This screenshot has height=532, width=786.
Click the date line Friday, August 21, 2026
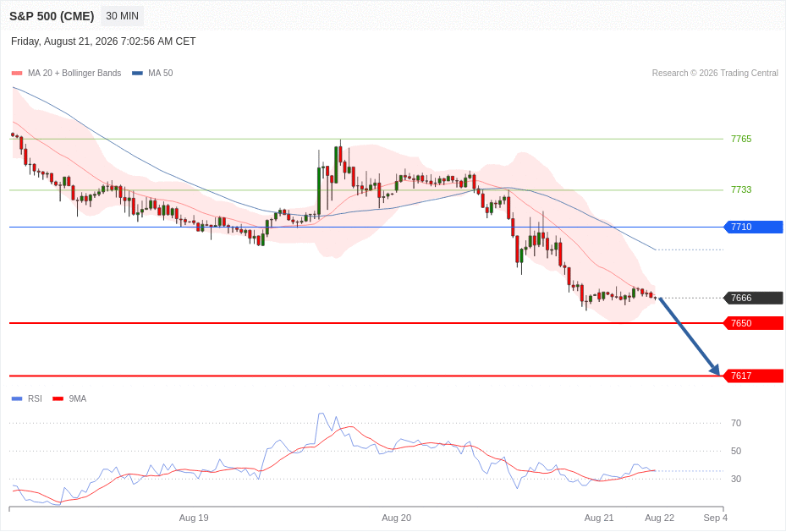(103, 41)
